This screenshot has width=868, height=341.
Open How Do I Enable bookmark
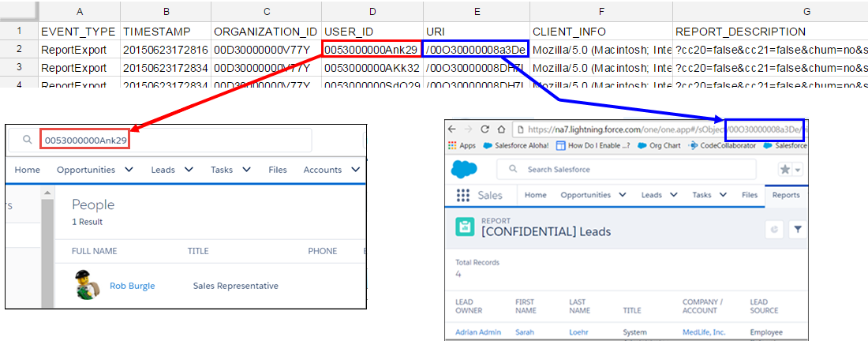tap(593, 145)
